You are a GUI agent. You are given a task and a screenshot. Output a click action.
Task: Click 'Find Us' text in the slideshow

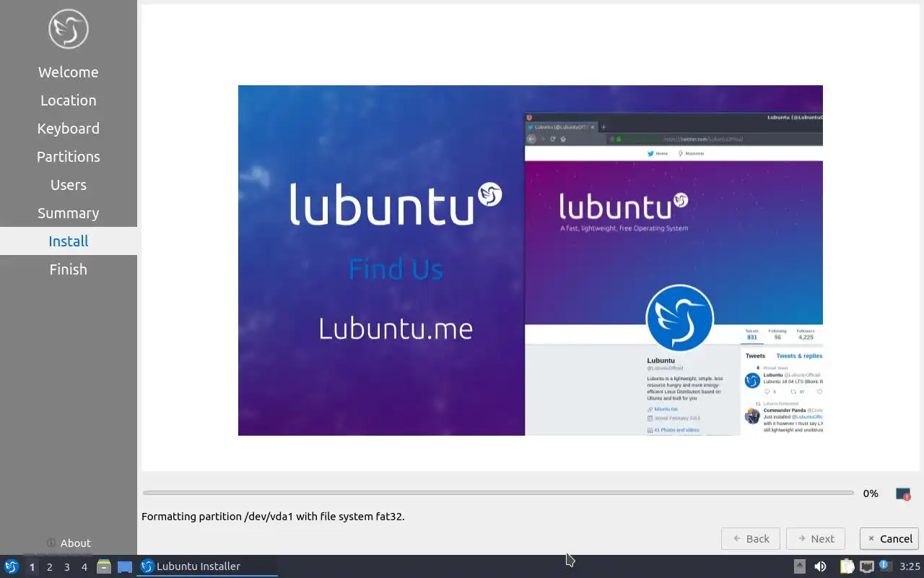(396, 269)
